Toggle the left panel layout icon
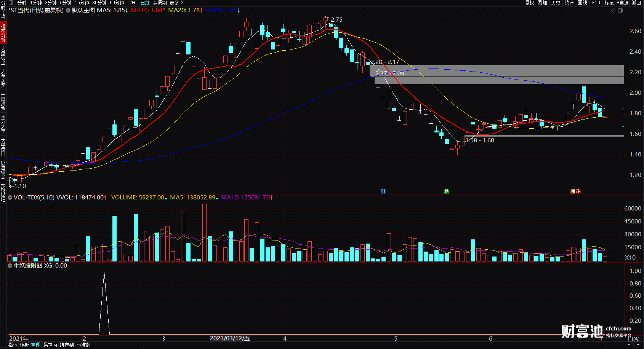 (x=11, y=3)
